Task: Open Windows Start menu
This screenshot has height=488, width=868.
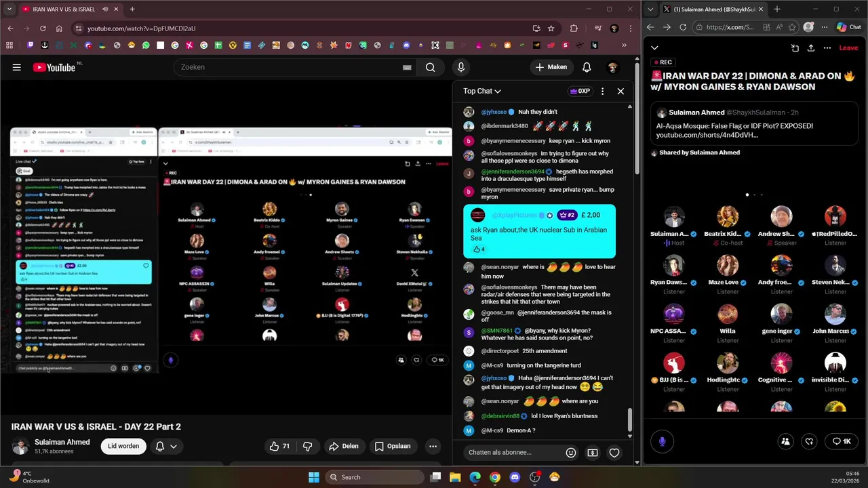Action: tap(313, 477)
